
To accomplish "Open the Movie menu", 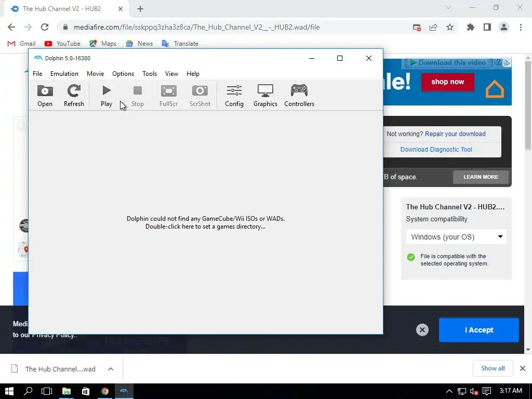I will (96, 74).
